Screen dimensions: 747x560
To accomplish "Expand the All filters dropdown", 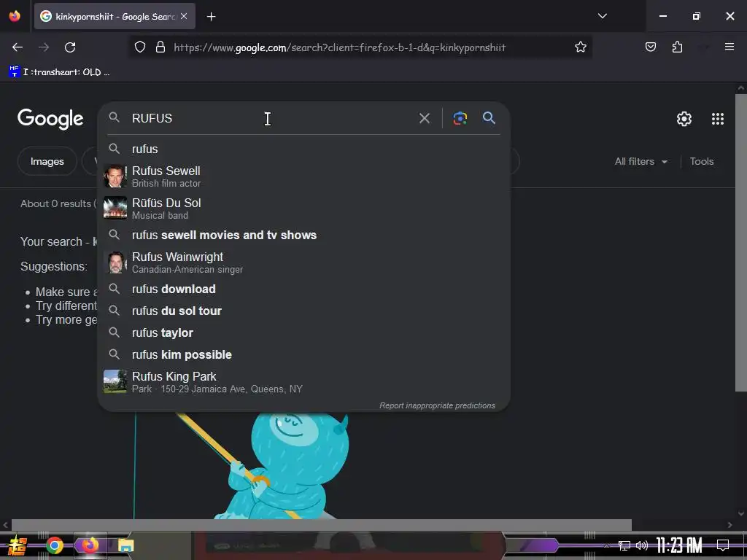I will (640, 161).
